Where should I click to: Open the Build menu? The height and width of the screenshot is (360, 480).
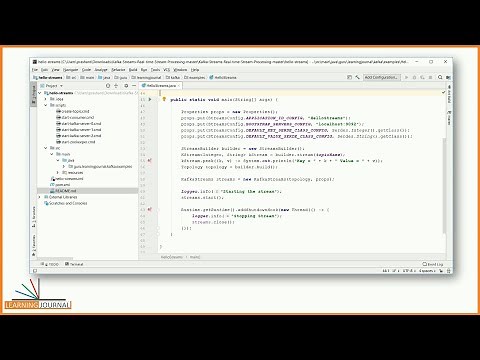133,70
